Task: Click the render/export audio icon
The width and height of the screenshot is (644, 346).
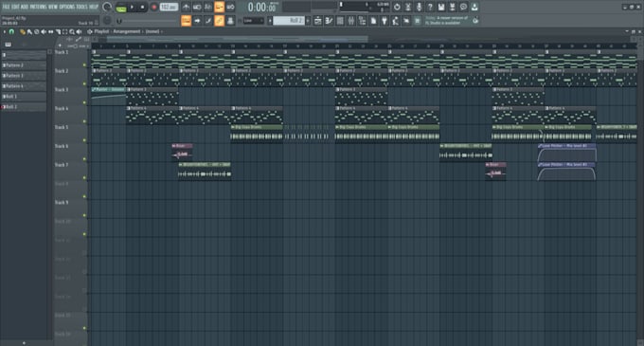Action: coord(452,7)
